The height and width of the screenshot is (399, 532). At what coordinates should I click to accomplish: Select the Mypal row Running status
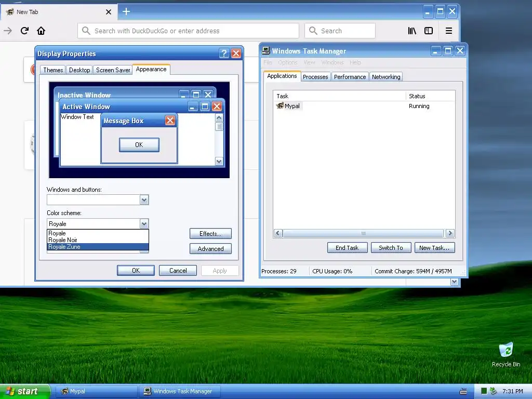coord(419,106)
